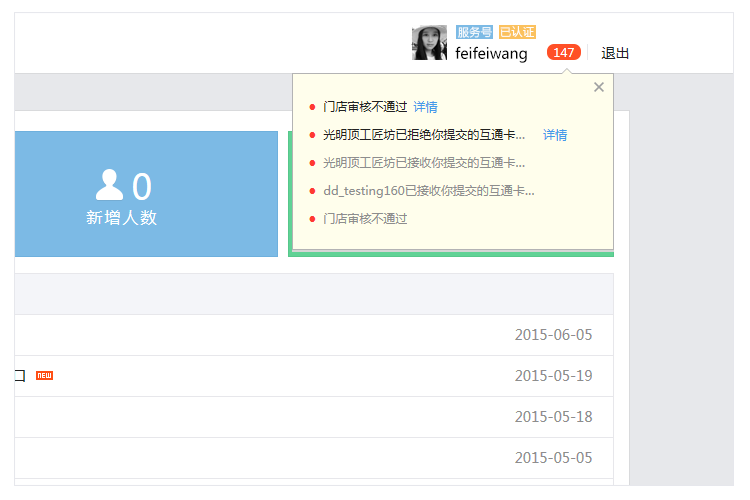Image resolution: width=750 pixels, height=500 pixels.
Task: Open 详情 for 光明顶工匠坊已拒绝 notice
Action: (555, 135)
